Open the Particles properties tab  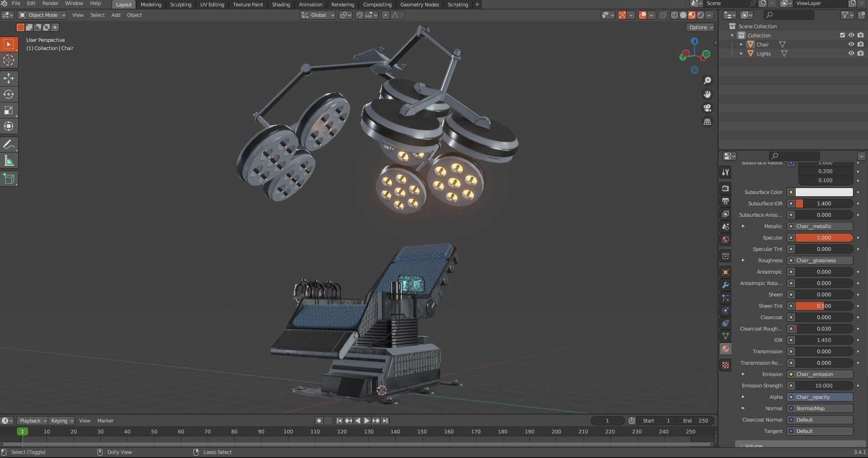(x=726, y=298)
